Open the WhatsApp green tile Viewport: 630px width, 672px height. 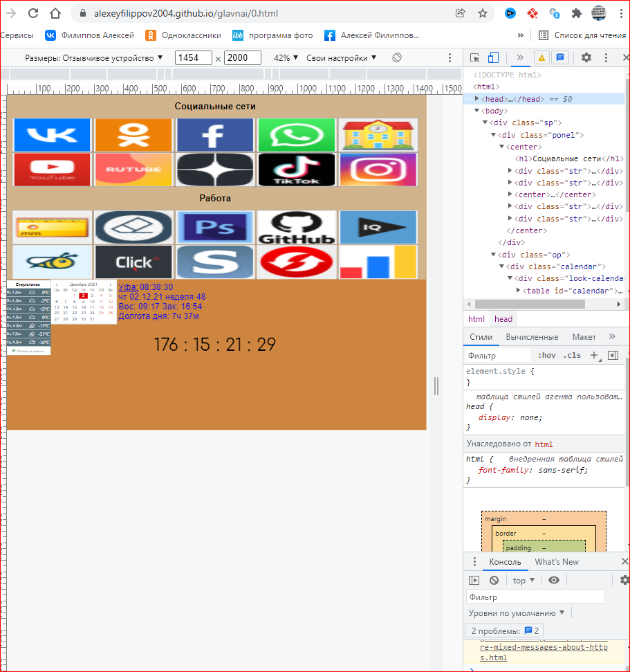pyautogui.click(x=297, y=135)
